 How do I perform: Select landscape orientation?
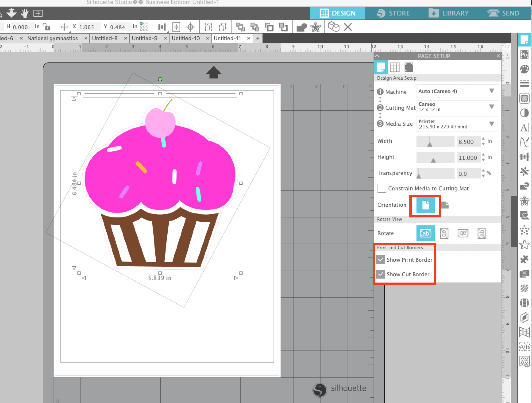445,205
